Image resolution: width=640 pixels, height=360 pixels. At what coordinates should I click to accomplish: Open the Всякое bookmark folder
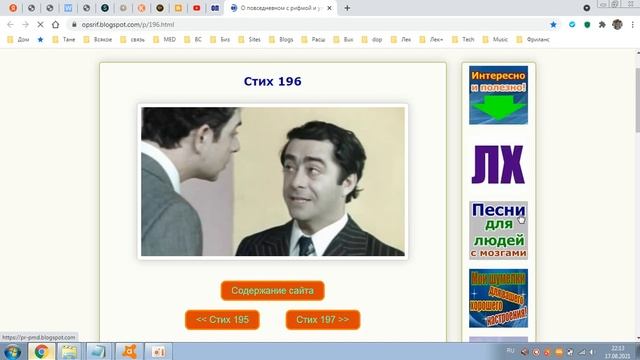pyautogui.click(x=98, y=40)
